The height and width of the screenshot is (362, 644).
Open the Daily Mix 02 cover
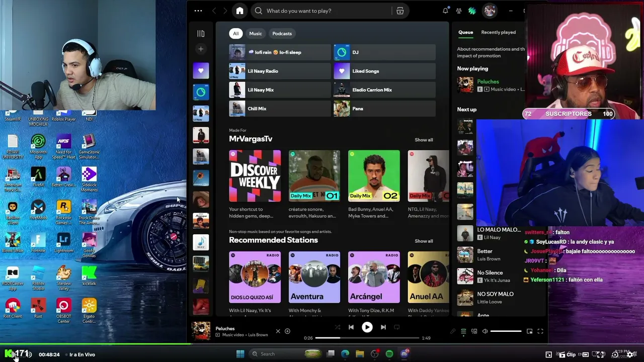click(374, 176)
